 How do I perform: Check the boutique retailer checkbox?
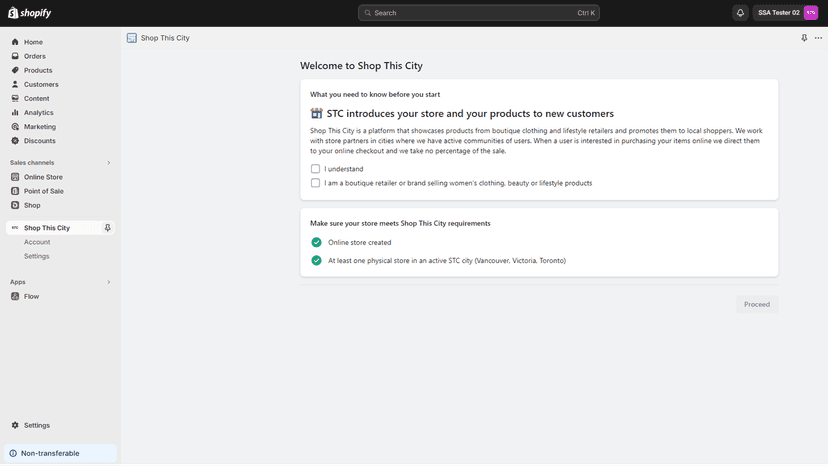(x=315, y=183)
